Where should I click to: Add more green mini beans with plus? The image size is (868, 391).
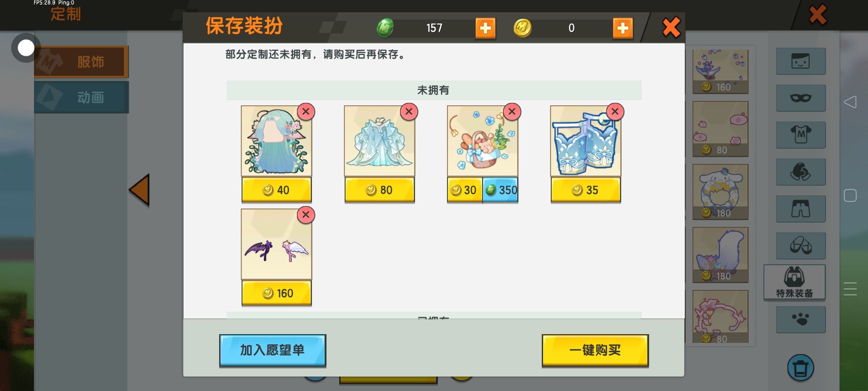(485, 28)
